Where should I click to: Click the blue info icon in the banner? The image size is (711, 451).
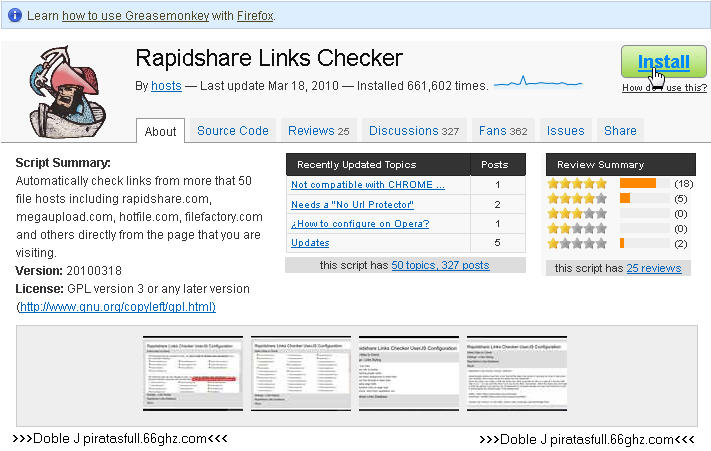pos(15,15)
